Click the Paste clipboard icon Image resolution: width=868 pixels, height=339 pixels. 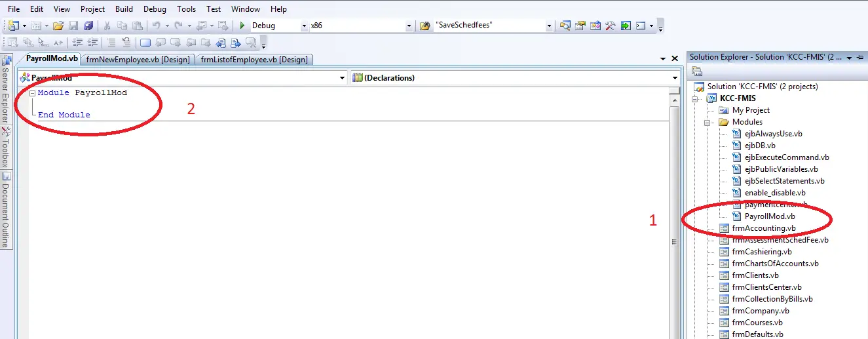(x=137, y=26)
